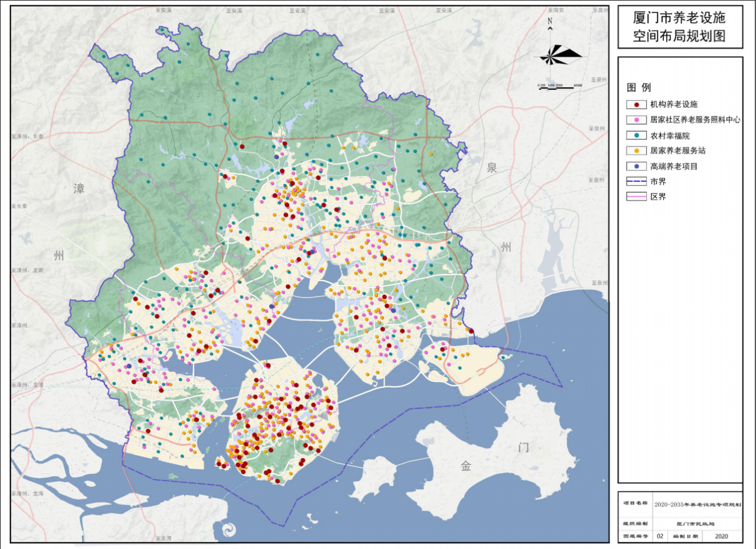Click the pink 居家社区养老服务照料中心 legend dot

coord(636,120)
